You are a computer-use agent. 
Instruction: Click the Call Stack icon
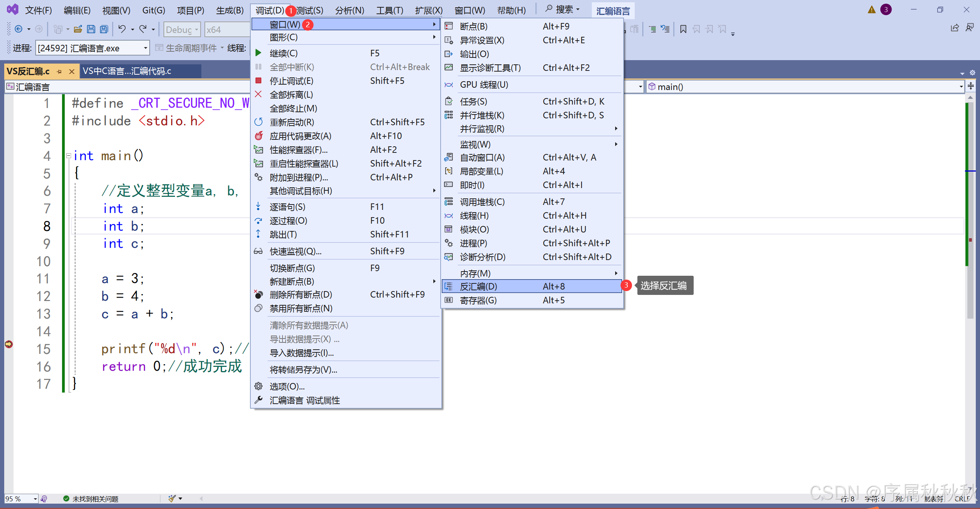point(449,201)
